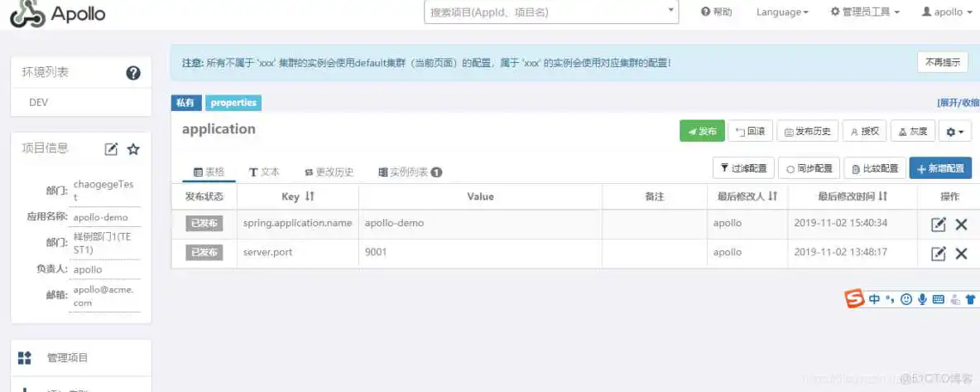Click the Sogou input method S icon
980x392 pixels.
point(854,299)
